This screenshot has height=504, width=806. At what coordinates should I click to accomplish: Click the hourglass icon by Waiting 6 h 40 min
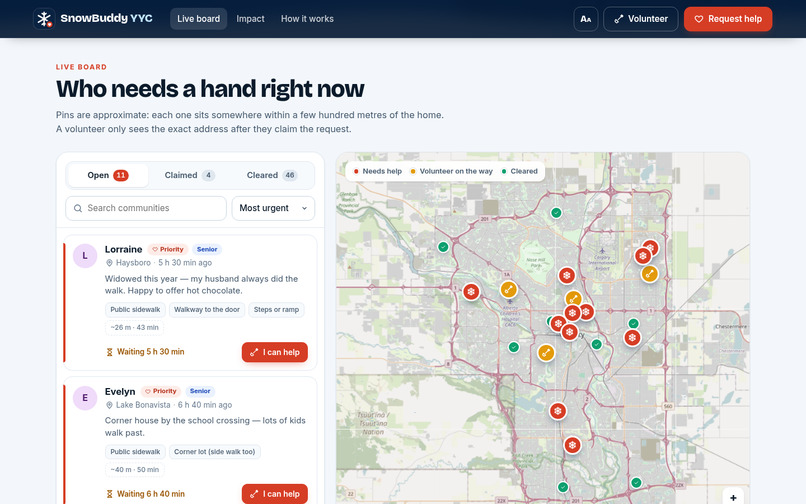coord(109,494)
